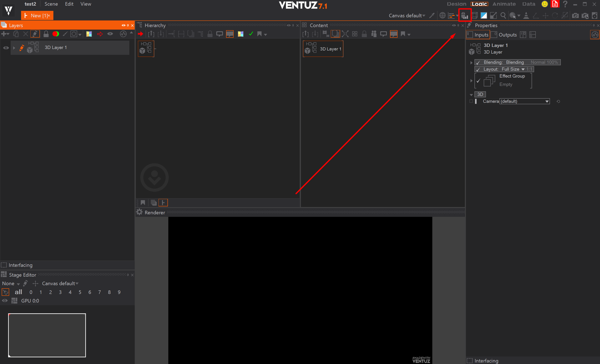The width and height of the screenshot is (600, 364).
Task: Click the magnifier zoom icon in top toolbar
Action: (503, 16)
